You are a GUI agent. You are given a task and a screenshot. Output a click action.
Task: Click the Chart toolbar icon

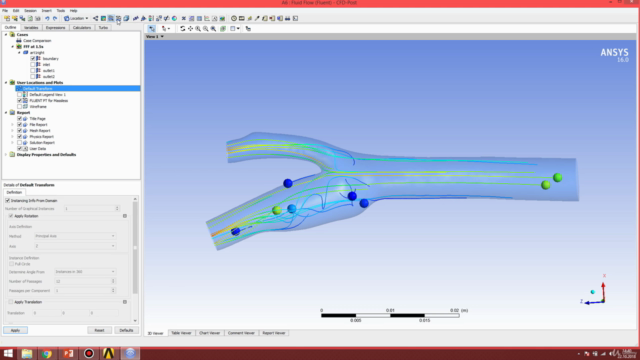coord(207,18)
